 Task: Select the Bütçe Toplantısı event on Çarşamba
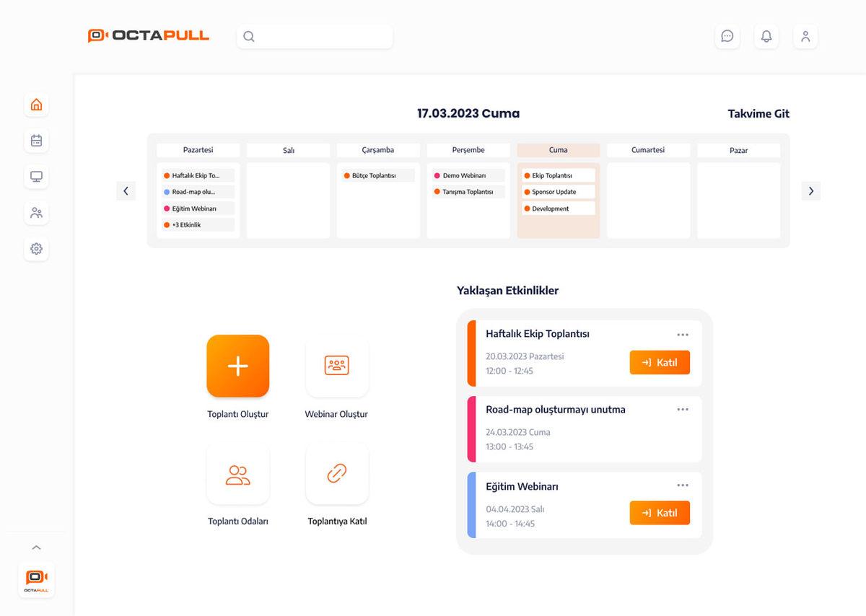click(378, 175)
